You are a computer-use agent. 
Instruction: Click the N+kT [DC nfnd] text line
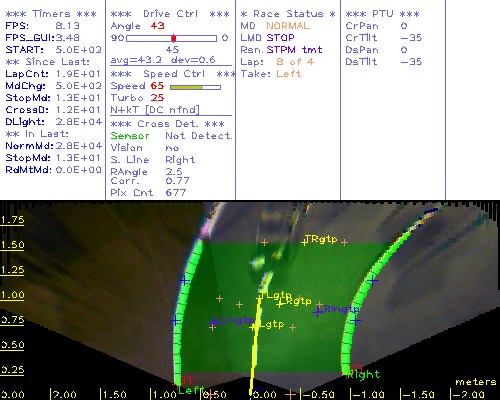coord(155,110)
